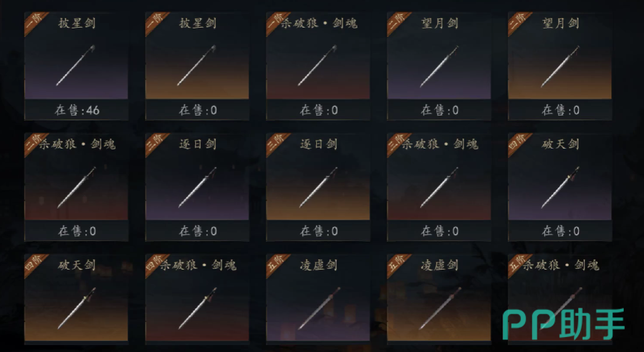This screenshot has height=352, width=644.
Task: Click the 在售:0 label under 三阶 杀破狼·剑魂
Action: 440,231
